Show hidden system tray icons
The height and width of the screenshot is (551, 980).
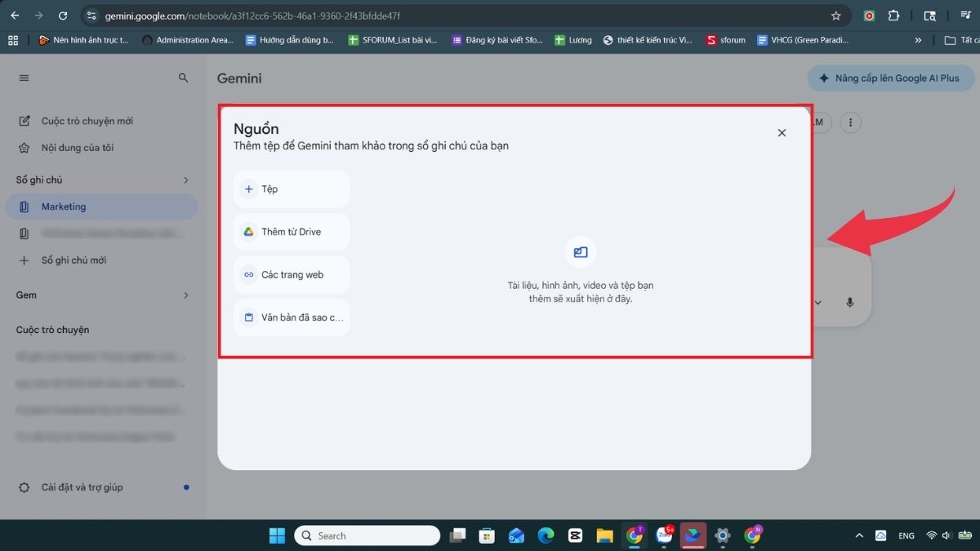coord(859,535)
